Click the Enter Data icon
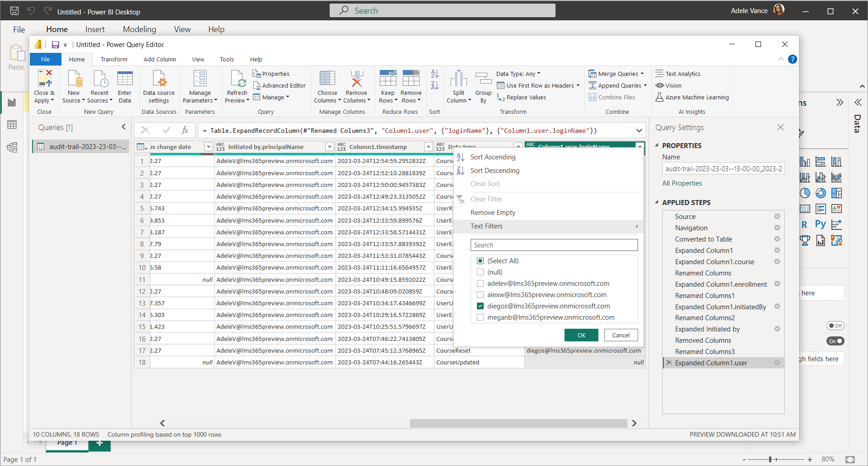The image size is (868, 466). (125, 79)
